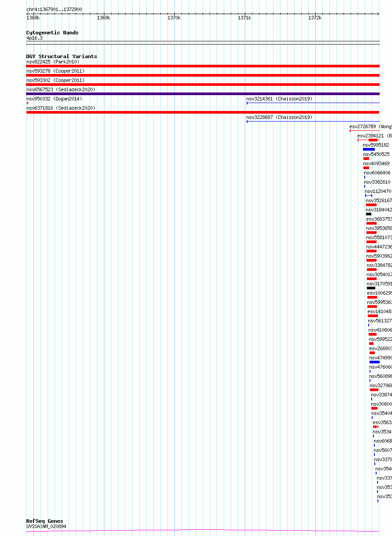Viewport: 392px width, 536px height.
Task: Open variant nsv822425 (Park2010)
Action: coord(53,62)
